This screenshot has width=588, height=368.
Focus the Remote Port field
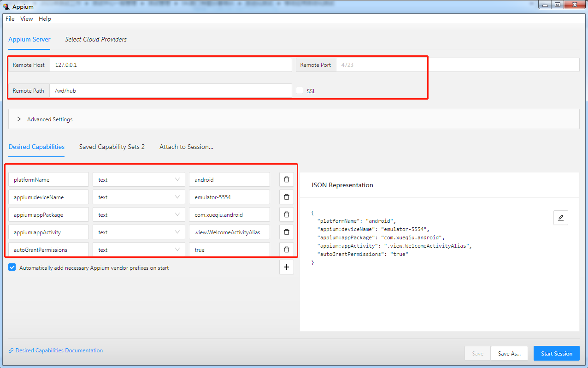458,65
